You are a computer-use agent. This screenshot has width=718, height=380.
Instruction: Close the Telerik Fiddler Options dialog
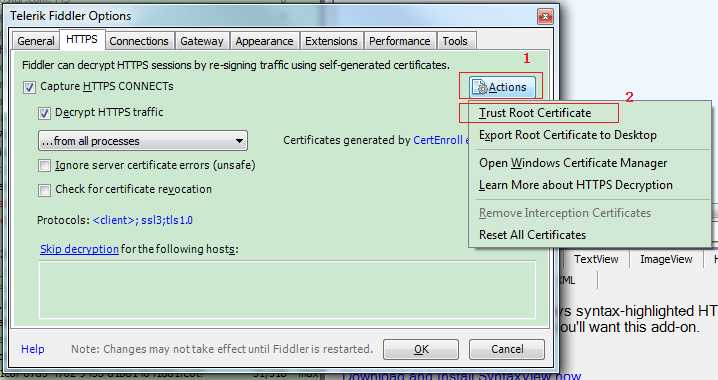coord(545,17)
